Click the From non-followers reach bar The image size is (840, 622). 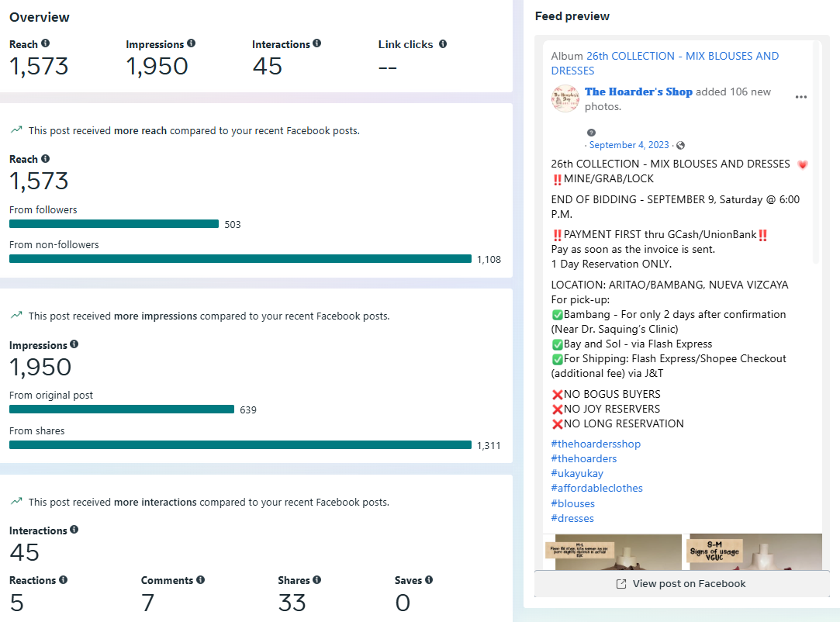(x=240, y=259)
